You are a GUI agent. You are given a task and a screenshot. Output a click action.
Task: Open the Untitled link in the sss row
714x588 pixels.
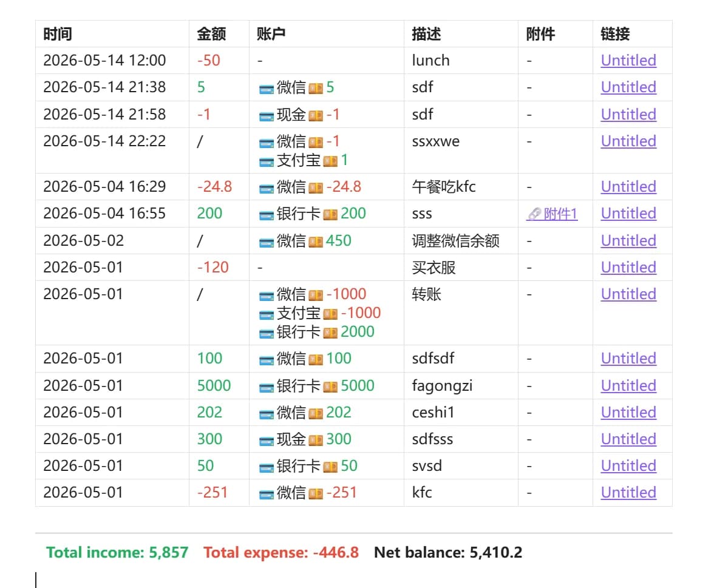[x=628, y=214]
